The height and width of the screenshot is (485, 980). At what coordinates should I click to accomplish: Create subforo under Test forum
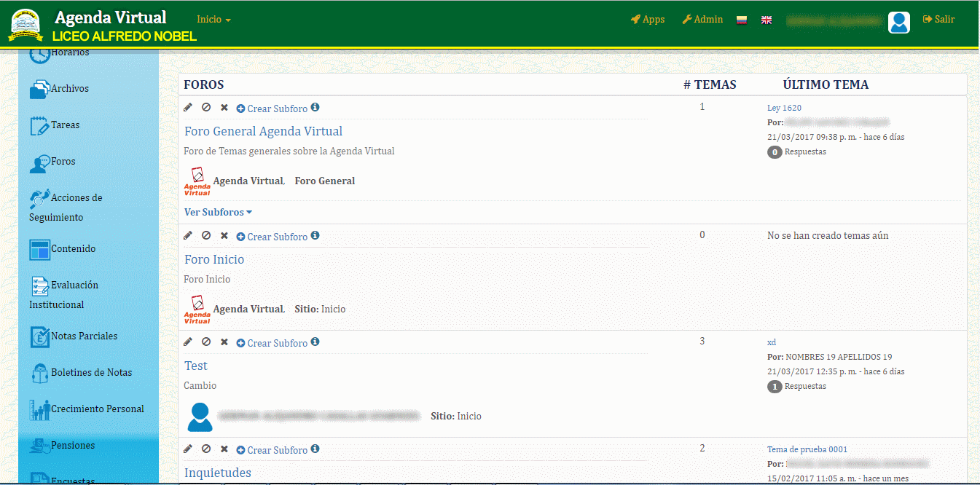(272, 343)
